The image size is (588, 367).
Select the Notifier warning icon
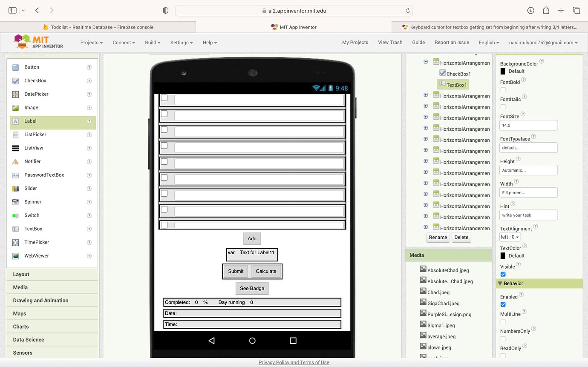coord(16,162)
